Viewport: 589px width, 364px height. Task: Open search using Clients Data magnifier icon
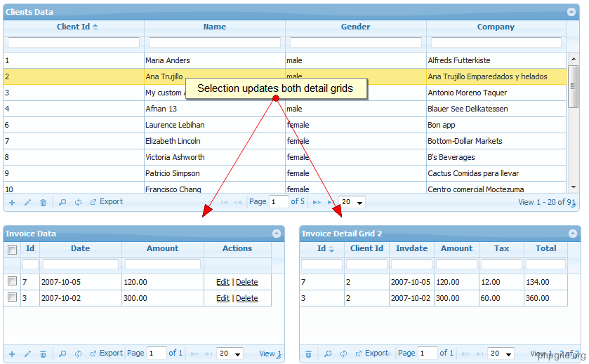(x=62, y=202)
